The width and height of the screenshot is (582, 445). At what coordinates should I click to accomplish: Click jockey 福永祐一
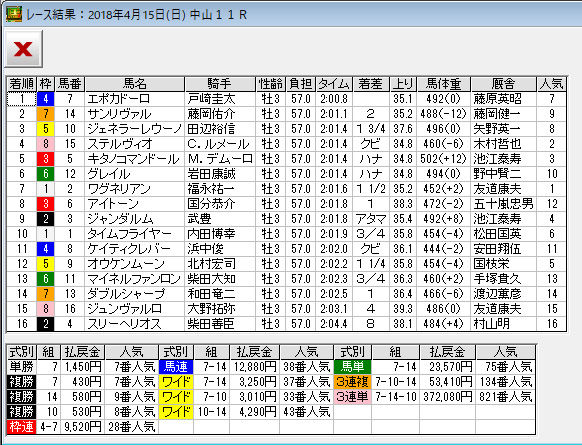pos(211,189)
